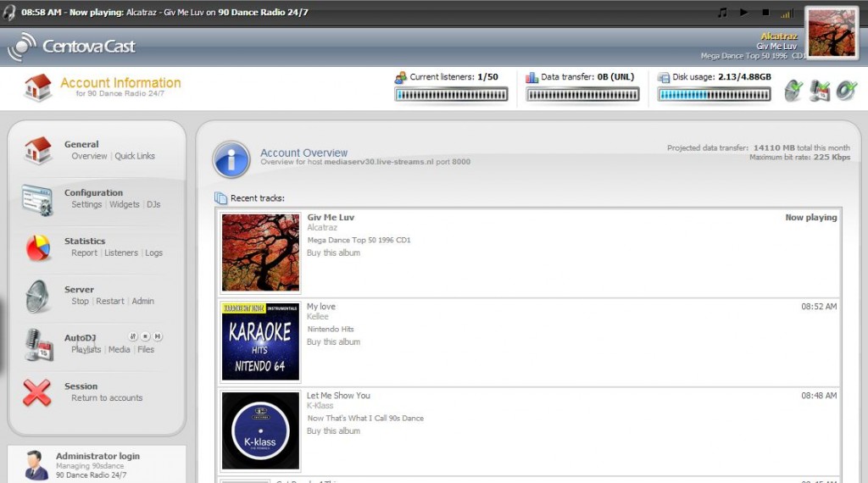
Task: Click the AutoDJ stop round button
Action: click(145, 336)
